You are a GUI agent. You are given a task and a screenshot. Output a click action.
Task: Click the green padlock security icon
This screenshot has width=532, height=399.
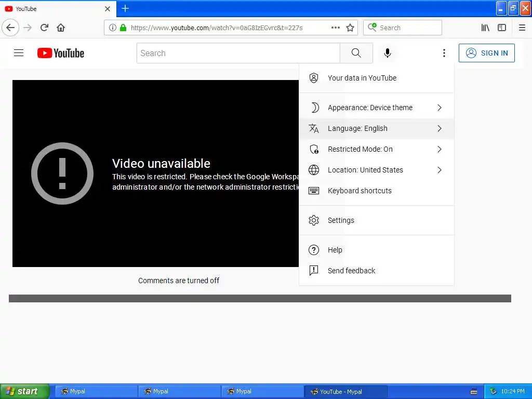pyautogui.click(x=123, y=28)
